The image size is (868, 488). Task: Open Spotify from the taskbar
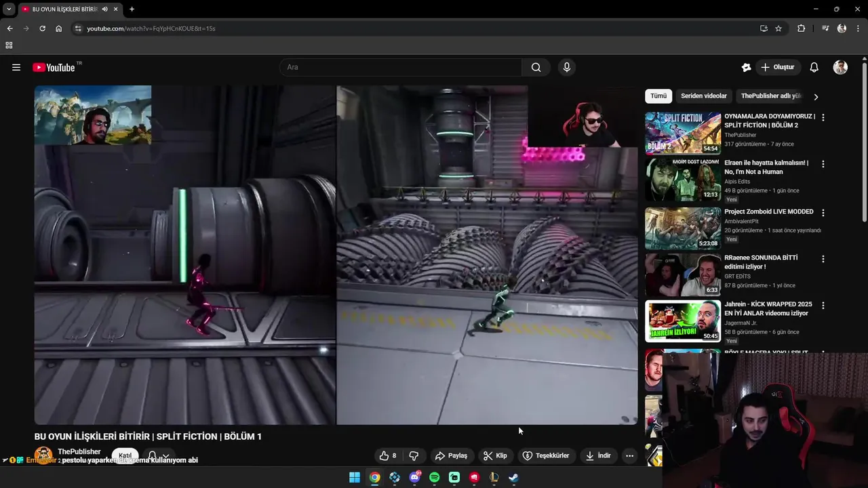[435, 477]
